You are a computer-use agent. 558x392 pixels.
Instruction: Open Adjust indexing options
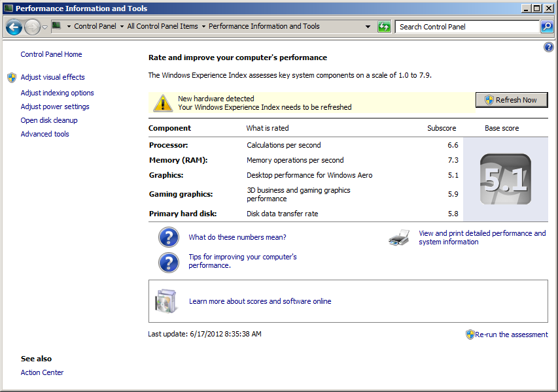coord(58,93)
